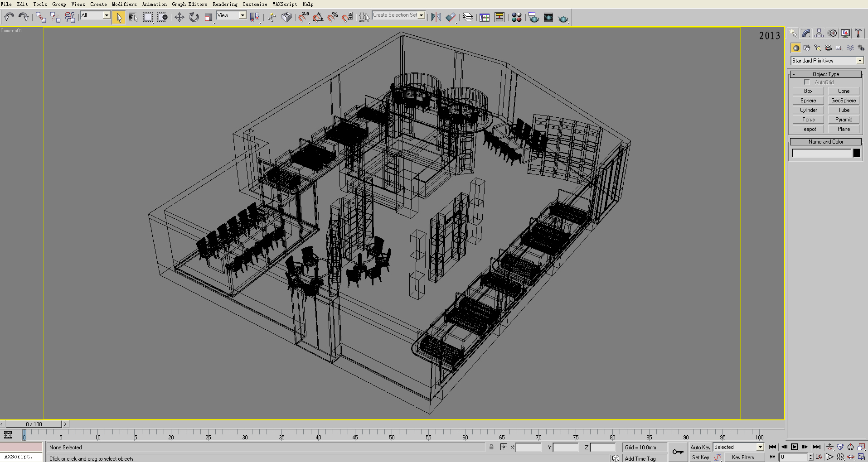Open the Lights creation category
Image resolution: width=868 pixels, height=462 pixels.
pos(817,48)
